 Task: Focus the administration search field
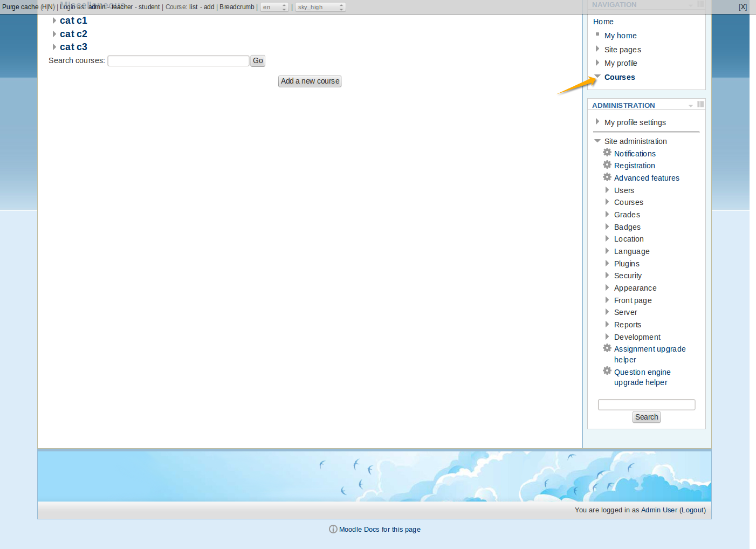(647, 404)
